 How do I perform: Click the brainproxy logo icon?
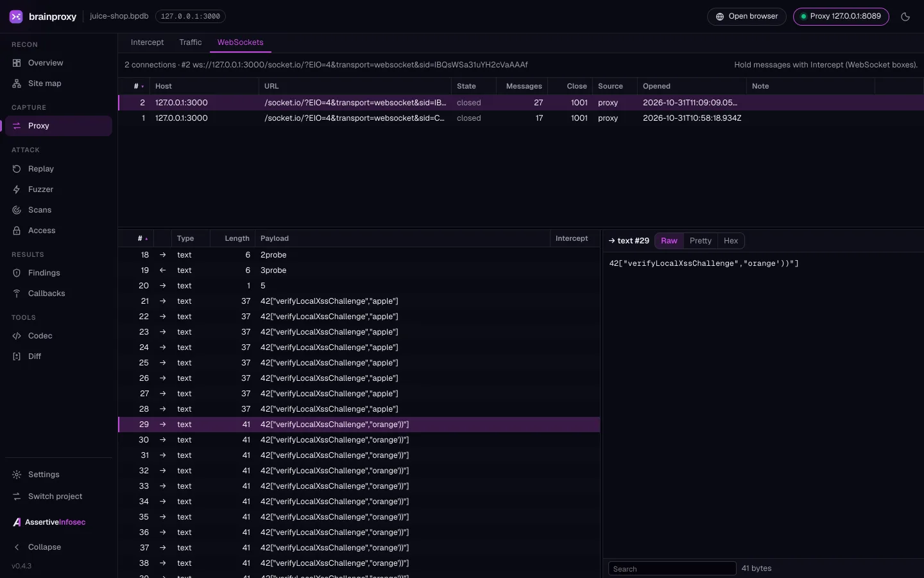tap(16, 17)
